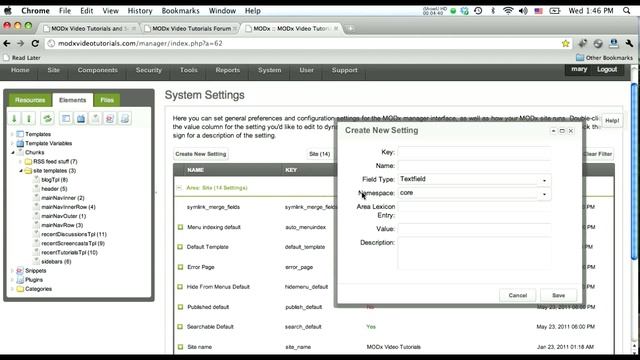
Task: Open the Apple menu
Action: pyautogui.click(x=8, y=11)
